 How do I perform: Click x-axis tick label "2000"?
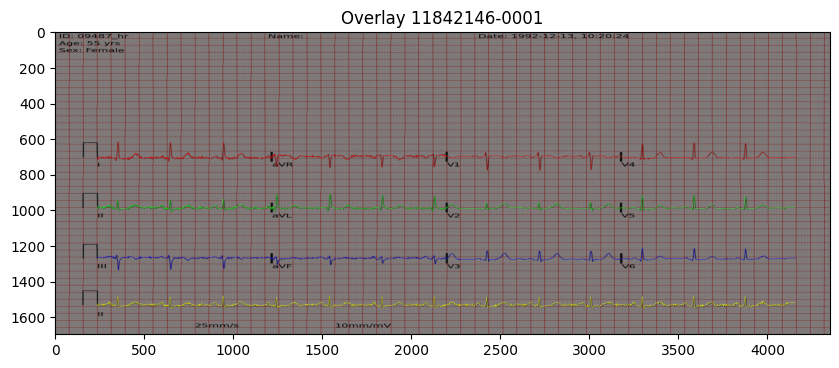[411, 349]
